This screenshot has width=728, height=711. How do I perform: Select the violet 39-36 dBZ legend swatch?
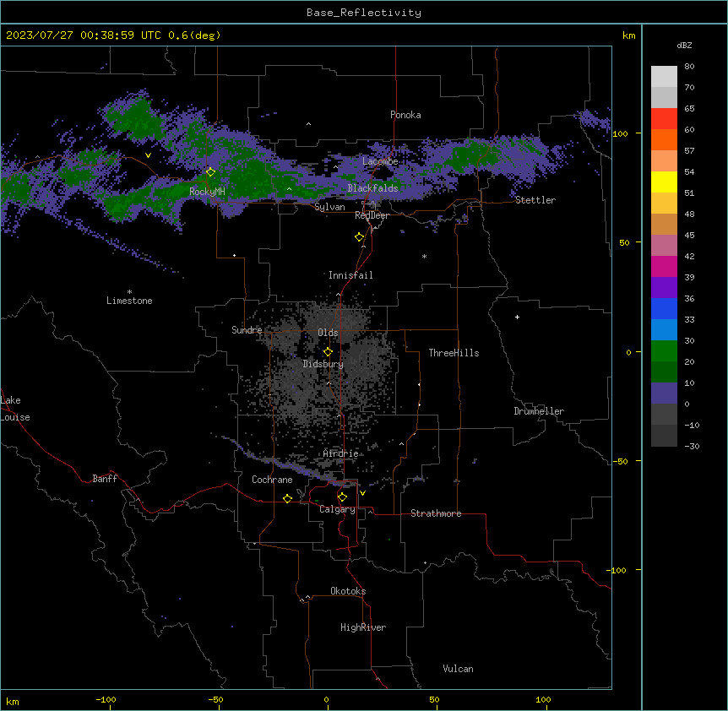664,288
